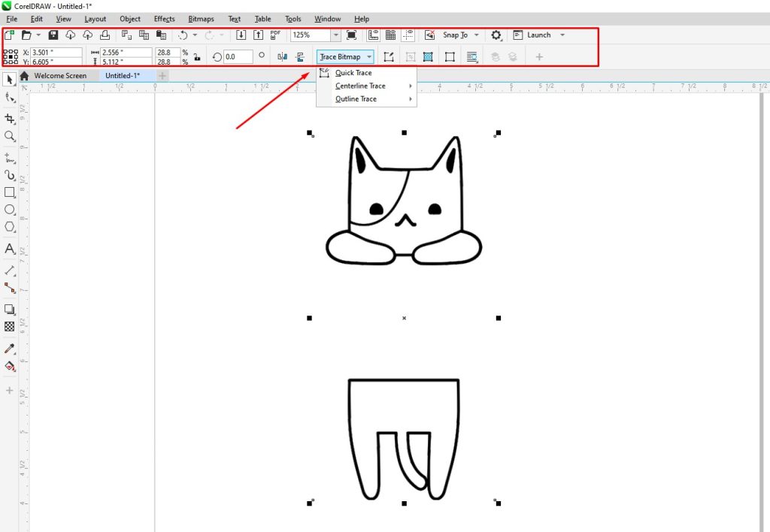Image resolution: width=770 pixels, height=532 pixels.
Task: Click the Cut icon in toolbar
Action: click(126, 35)
